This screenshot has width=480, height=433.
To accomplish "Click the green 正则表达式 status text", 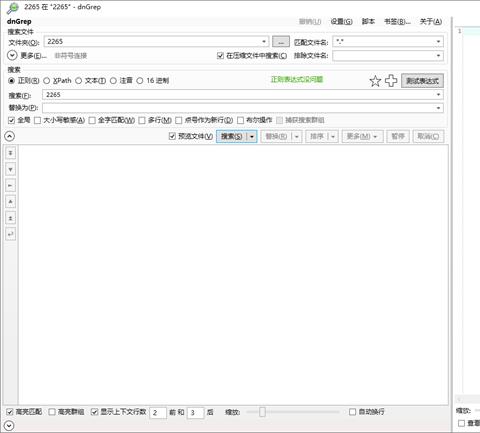I will tap(297, 79).
